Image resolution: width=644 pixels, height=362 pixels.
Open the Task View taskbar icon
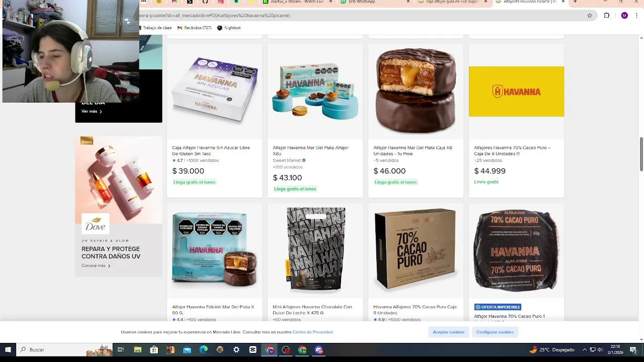121,350
